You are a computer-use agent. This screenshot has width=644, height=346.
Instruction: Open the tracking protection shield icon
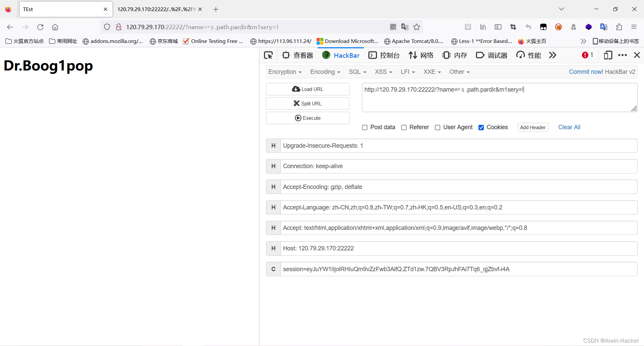[107, 27]
